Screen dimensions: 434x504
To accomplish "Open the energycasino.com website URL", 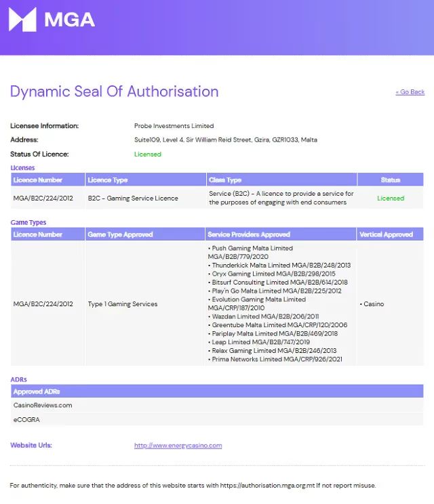I will pos(178,446).
